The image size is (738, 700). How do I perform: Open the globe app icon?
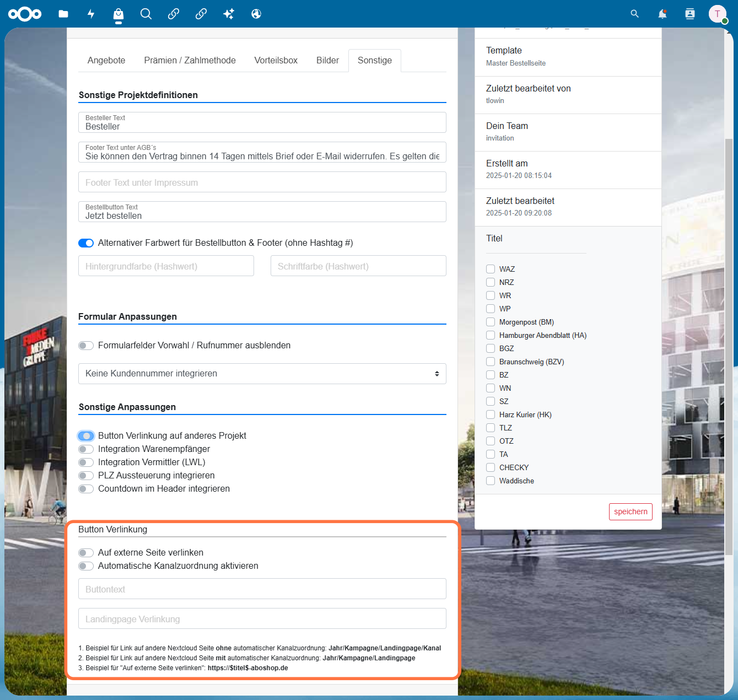click(x=256, y=14)
